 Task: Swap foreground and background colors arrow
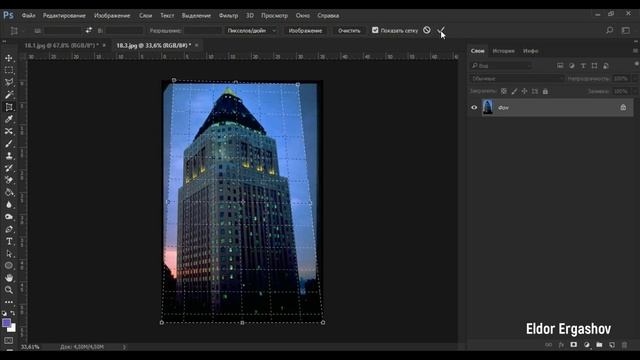click(13, 313)
